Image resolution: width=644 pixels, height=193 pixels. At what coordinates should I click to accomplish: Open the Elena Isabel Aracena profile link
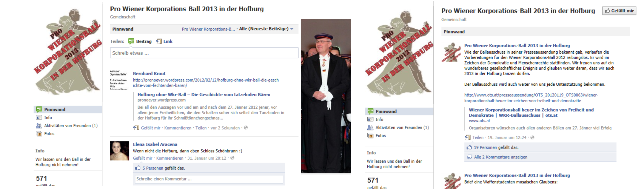155,144
